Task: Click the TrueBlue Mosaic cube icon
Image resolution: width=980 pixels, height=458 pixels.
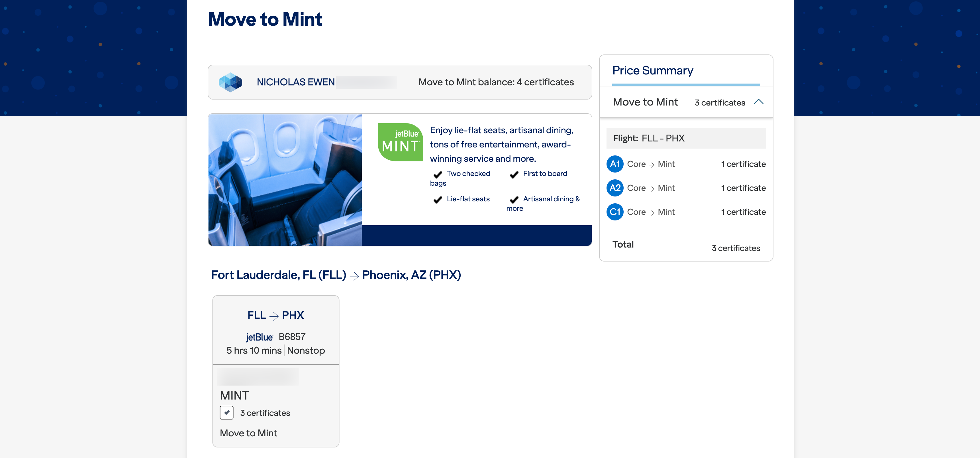Action: (230, 82)
